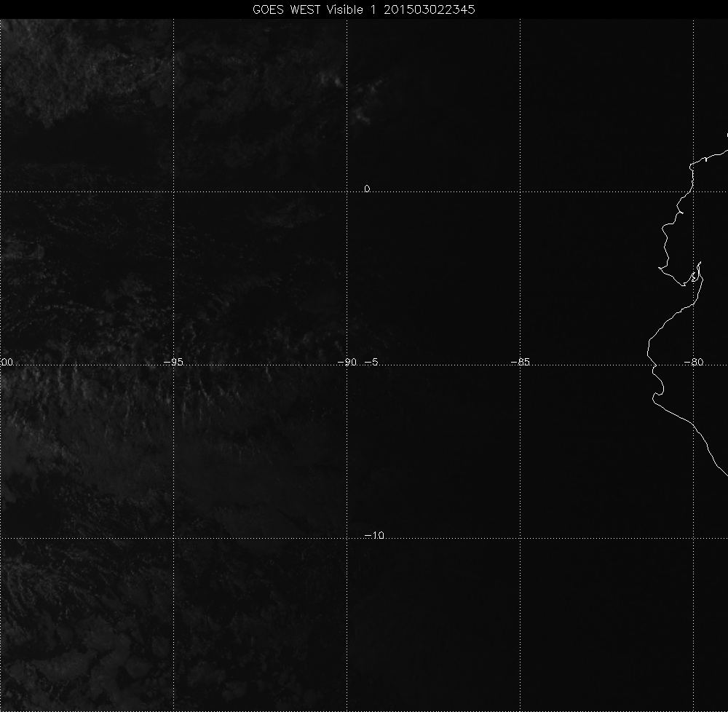The width and height of the screenshot is (728, 712).
Task: Click the GOES WEST Visible title text
Action: click(x=314, y=9)
